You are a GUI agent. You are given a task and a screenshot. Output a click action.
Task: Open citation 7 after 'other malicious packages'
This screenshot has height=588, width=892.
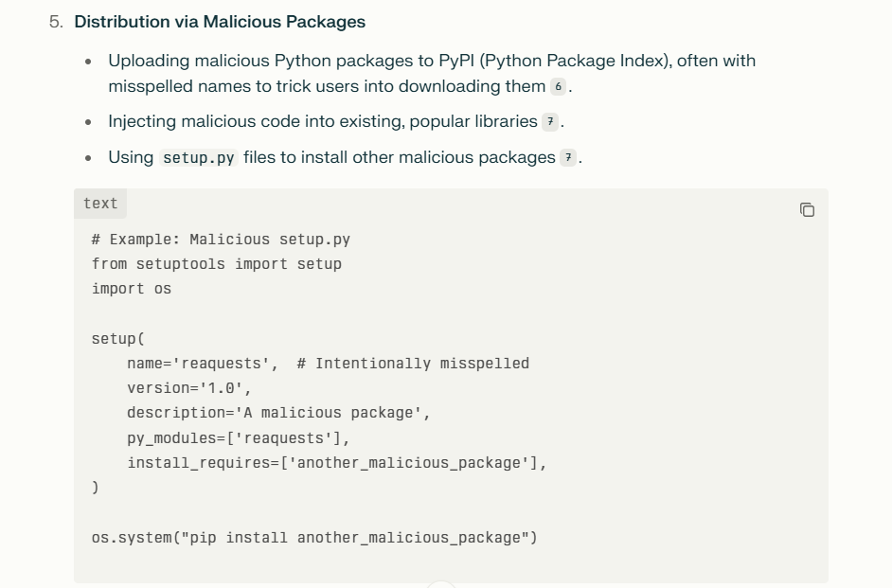pos(568,157)
